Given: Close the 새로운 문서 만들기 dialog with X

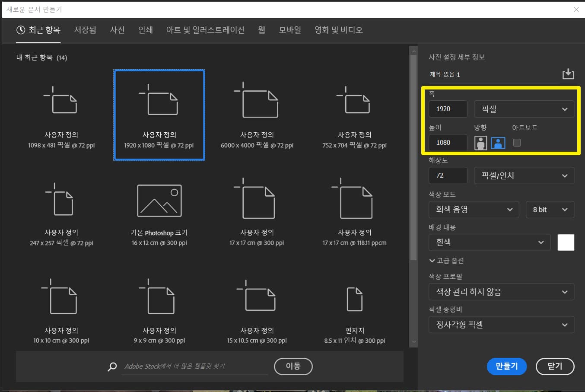Looking at the screenshot, I should [576, 9].
